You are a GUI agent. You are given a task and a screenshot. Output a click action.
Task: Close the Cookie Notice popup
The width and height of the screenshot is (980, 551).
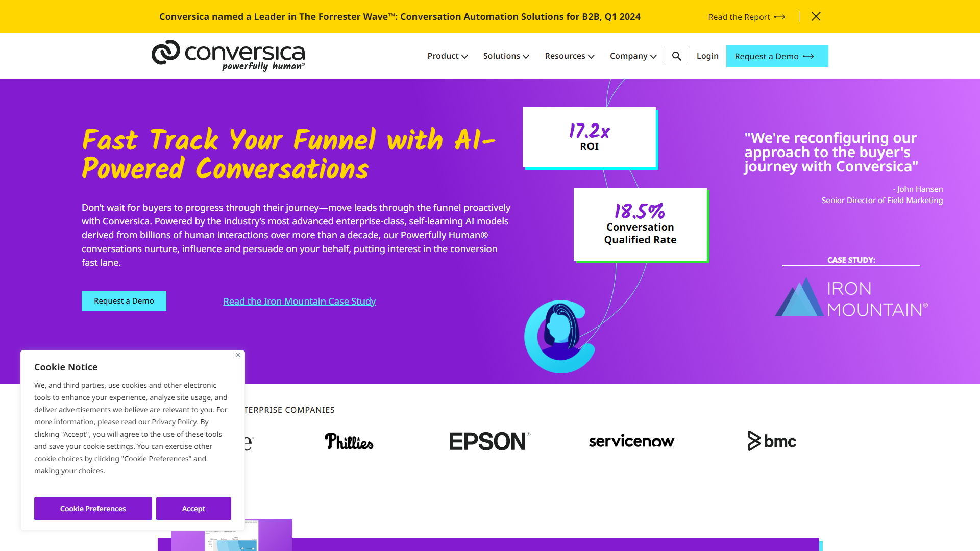point(238,355)
